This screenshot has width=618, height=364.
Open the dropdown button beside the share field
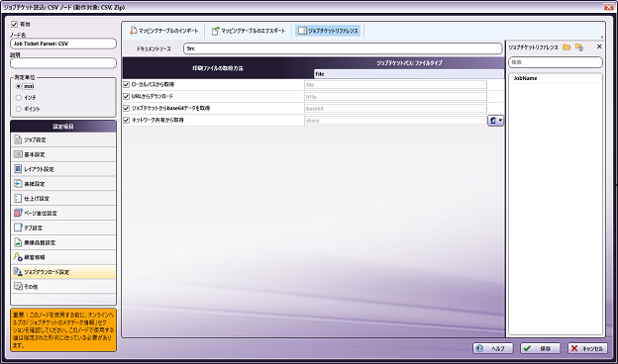pos(495,121)
